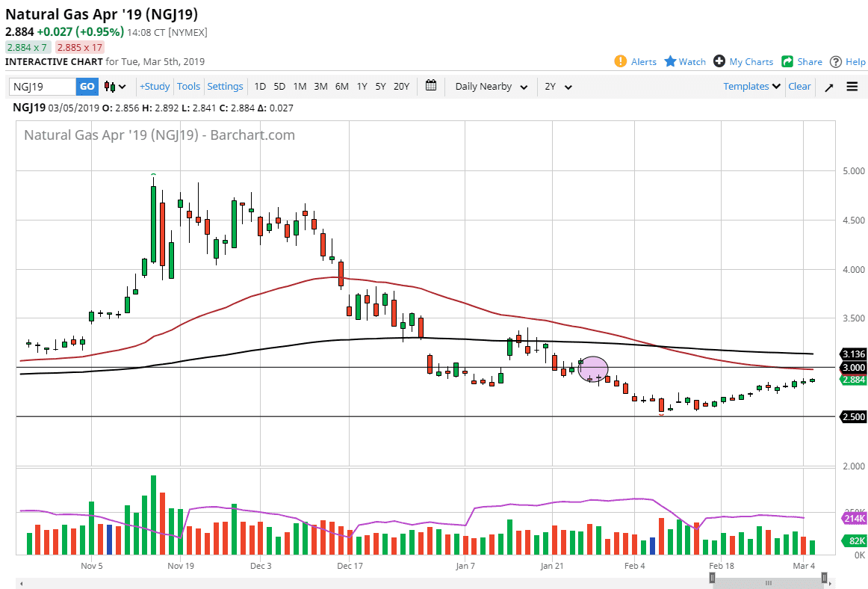Open the candlestick chart type dropdown
This screenshot has height=589, width=868.
tap(115, 87)
